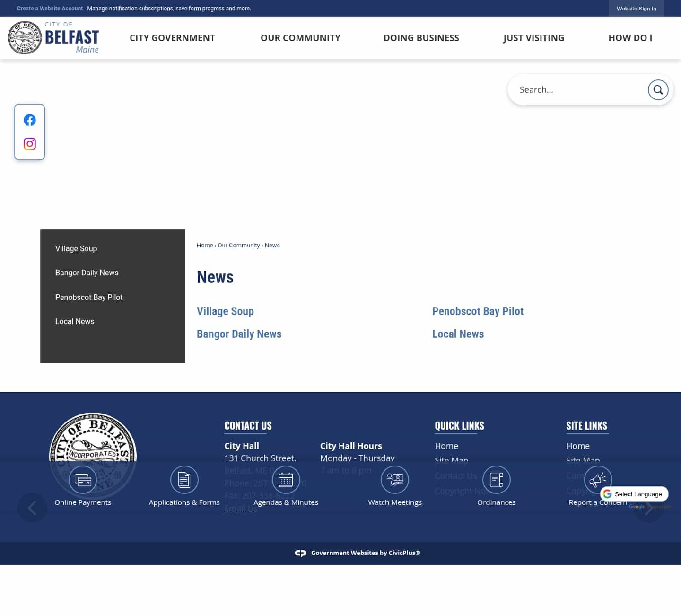Click Home under Site Links
Viewport: 681px width, 616px height.
pyautogui.click(x=578, y=446)
